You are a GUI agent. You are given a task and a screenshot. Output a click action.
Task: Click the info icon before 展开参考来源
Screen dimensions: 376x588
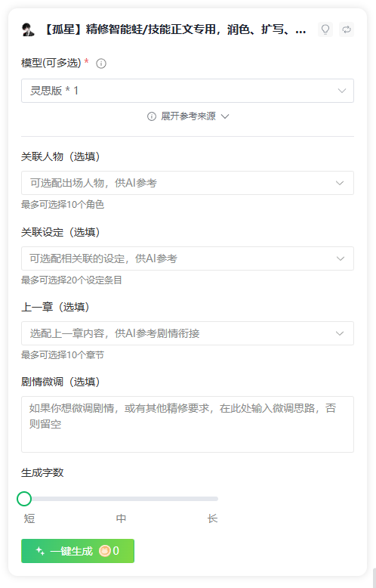point(151,116)
